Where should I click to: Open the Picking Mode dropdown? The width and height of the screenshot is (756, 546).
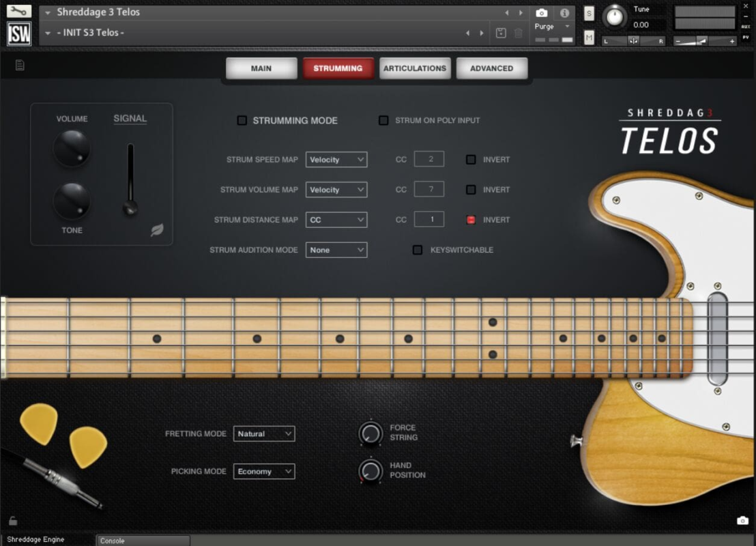coord(264,472)
